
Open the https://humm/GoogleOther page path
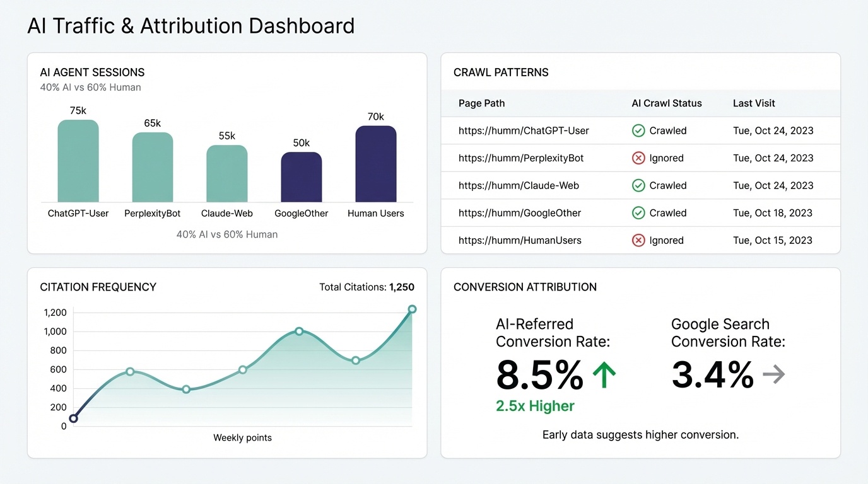pyautogui.click(x=520, y=213)
